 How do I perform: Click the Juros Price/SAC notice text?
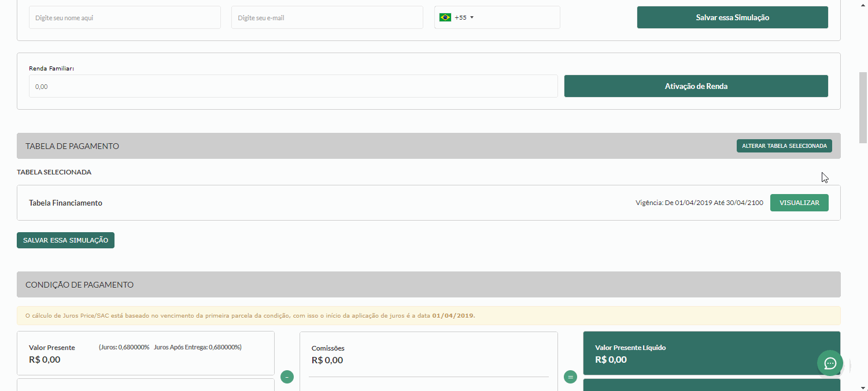(250, 315)
